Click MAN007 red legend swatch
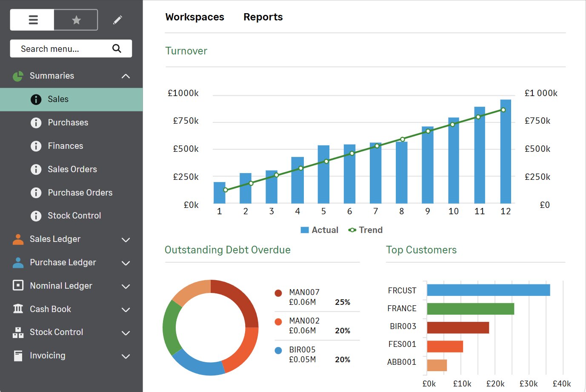 [x=278, y=293]
